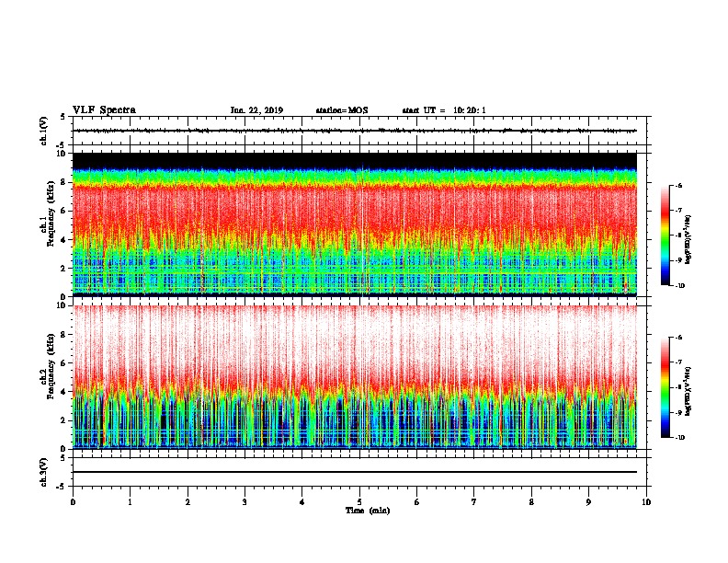Select the log(PSD) label beside ch.1 colorbar
The width and height of the screenshot is (728, 563).
(689, 240)
